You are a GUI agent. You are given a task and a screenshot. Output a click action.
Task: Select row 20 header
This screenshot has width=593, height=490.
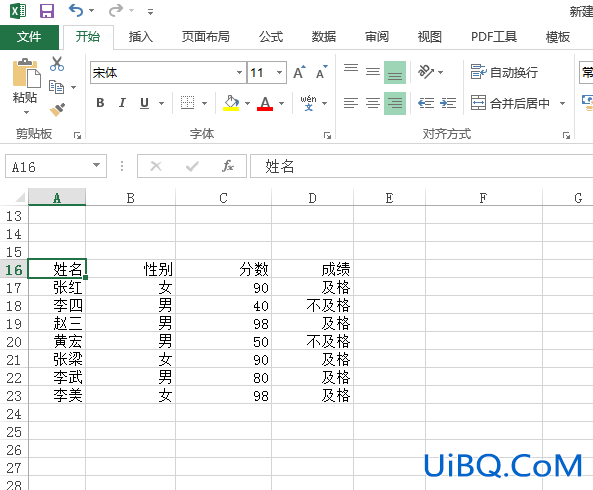(14, 342)
